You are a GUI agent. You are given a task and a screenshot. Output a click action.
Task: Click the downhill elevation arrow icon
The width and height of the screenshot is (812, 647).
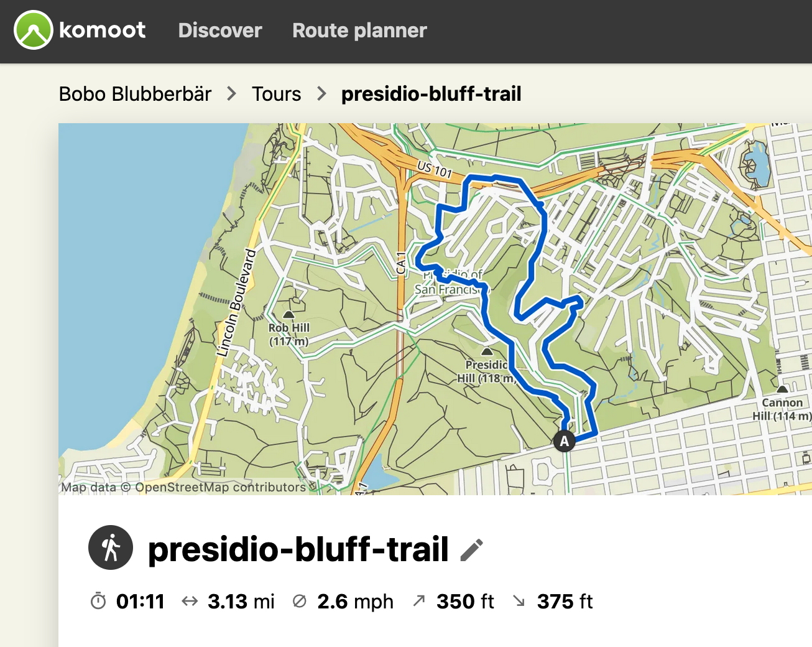(x=519, y=600)
